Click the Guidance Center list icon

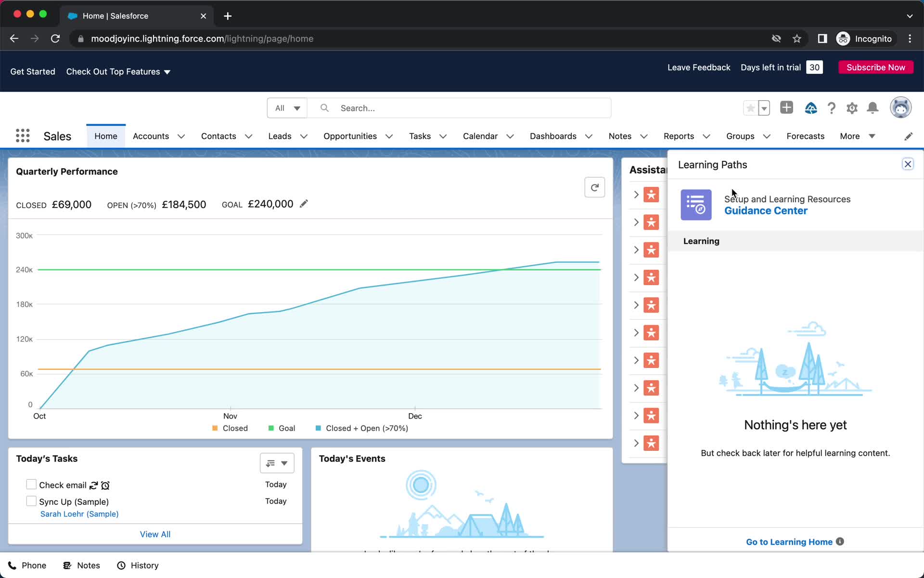(x=696, y=205)
